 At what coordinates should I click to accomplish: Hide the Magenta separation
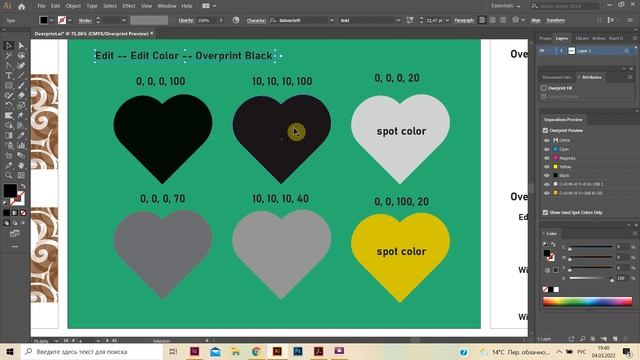pos(547,158)
